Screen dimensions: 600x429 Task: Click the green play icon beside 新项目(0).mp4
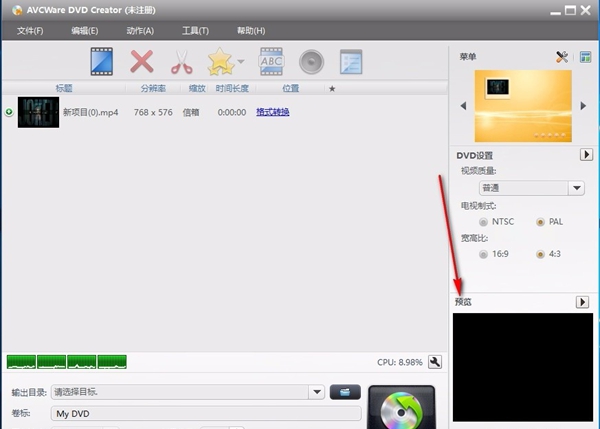pos(9,112)
